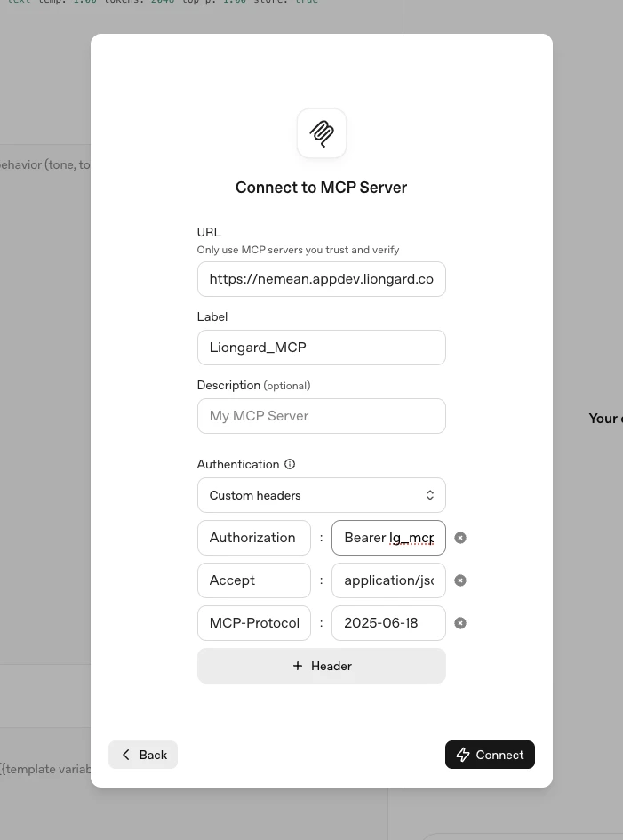Remove the MCP-Protocol header row
Screen dimensions: 623x840
(460, 623)
